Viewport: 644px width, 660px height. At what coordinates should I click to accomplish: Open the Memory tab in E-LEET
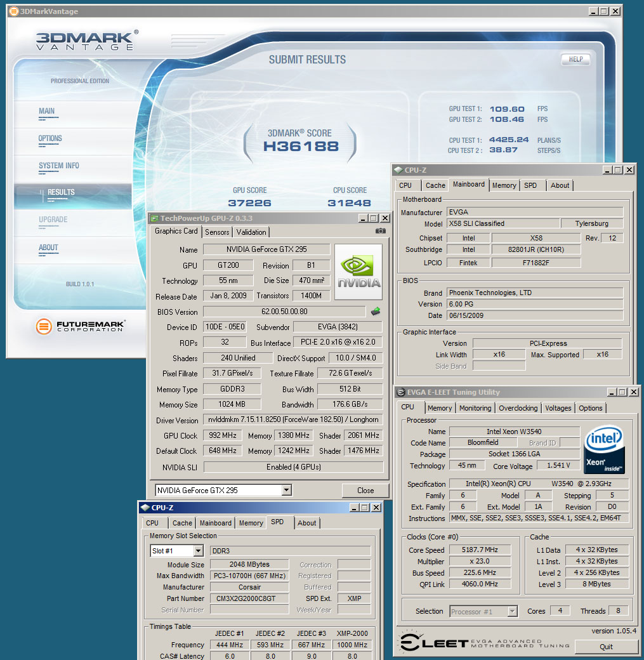tap(440, 408)
